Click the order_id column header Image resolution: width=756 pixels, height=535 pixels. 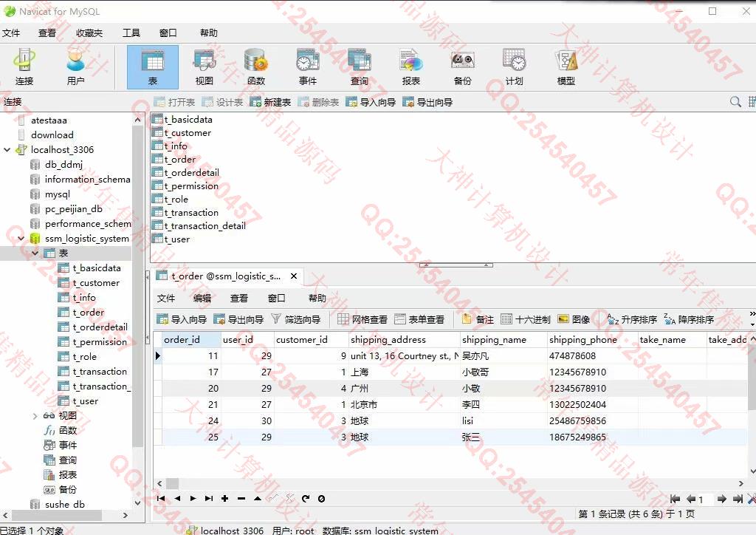coord(191,340)
